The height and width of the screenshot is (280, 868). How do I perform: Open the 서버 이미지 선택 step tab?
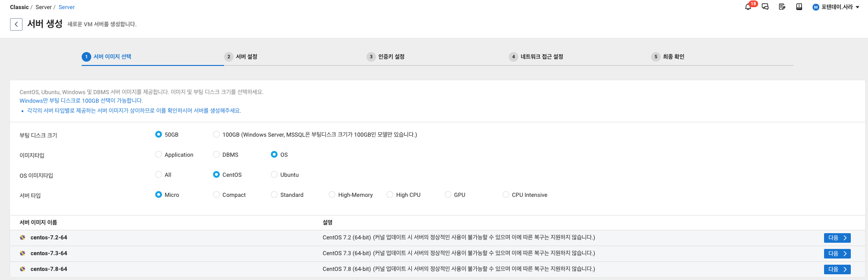[112, 57]
